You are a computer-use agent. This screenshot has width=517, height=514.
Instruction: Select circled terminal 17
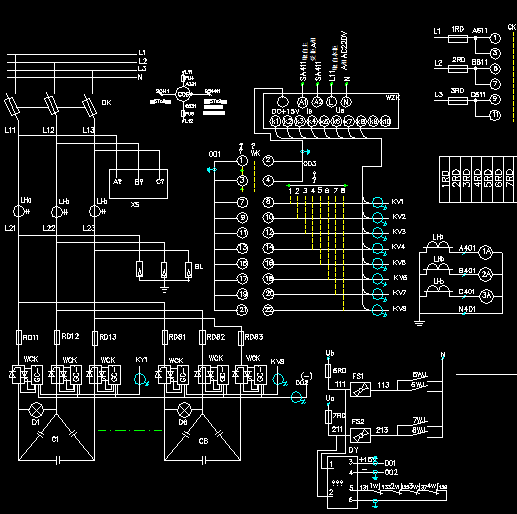pos(242,278)
